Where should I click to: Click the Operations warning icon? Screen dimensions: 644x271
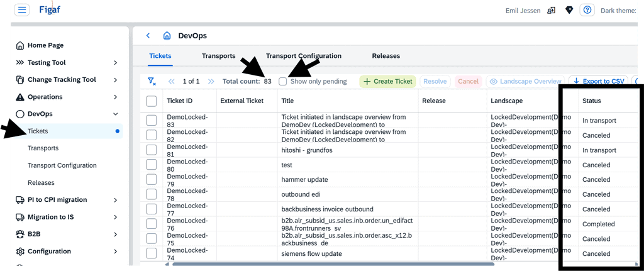(x=19, y=97)
